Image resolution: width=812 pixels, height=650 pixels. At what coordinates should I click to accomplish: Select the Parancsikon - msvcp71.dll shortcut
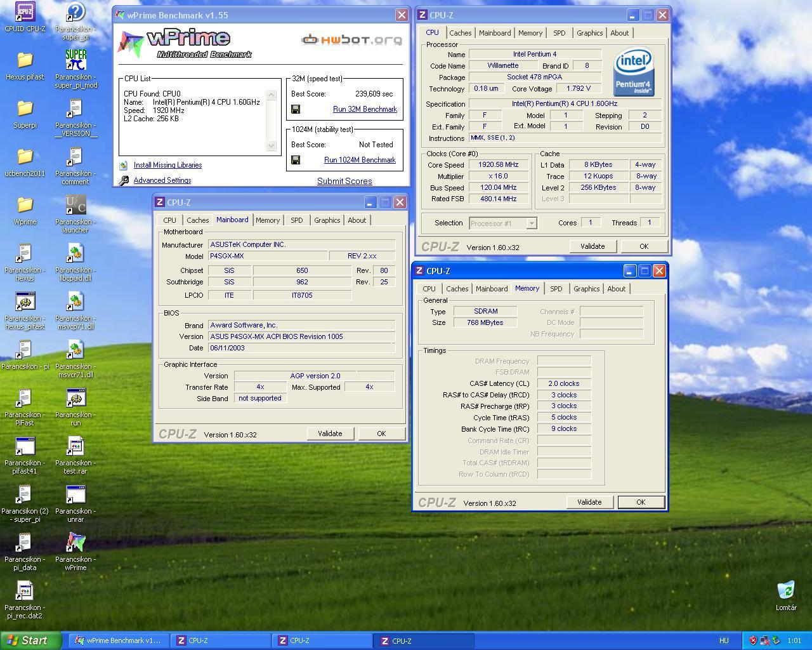75,310
